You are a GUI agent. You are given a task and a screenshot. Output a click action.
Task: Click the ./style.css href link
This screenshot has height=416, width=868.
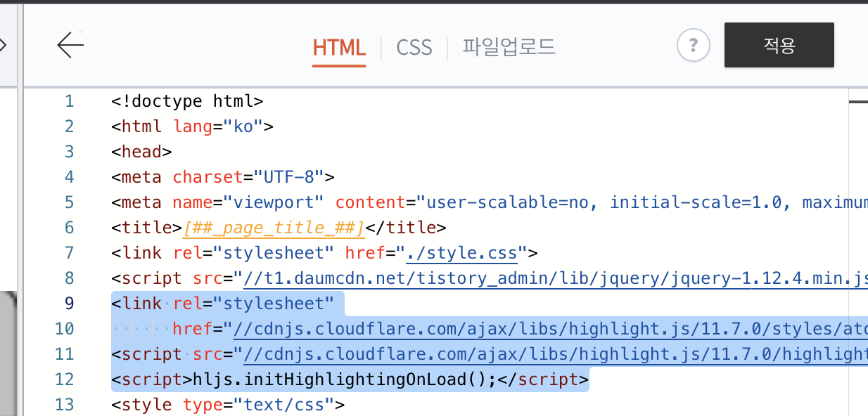[461, 253]
